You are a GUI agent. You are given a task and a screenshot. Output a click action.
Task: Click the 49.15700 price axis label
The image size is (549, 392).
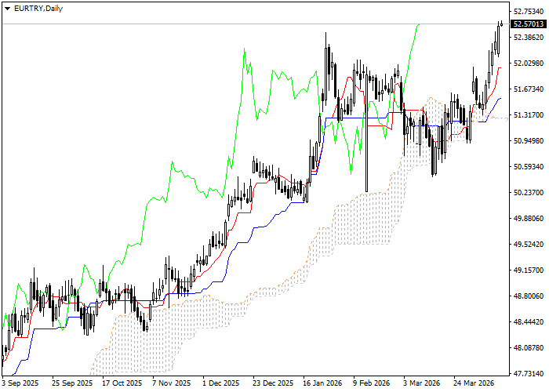(528, 270)
